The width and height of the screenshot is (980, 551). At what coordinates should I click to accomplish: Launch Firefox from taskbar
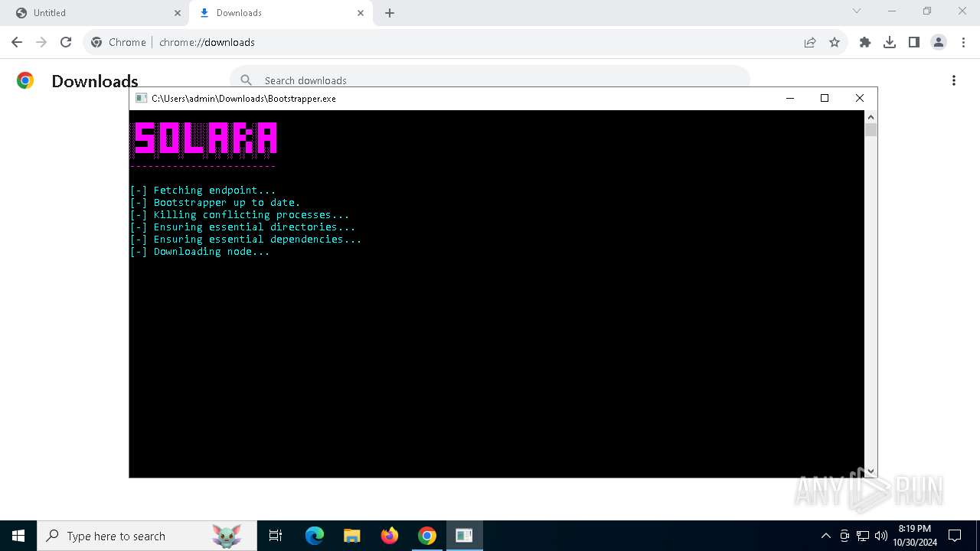[390, 536]
